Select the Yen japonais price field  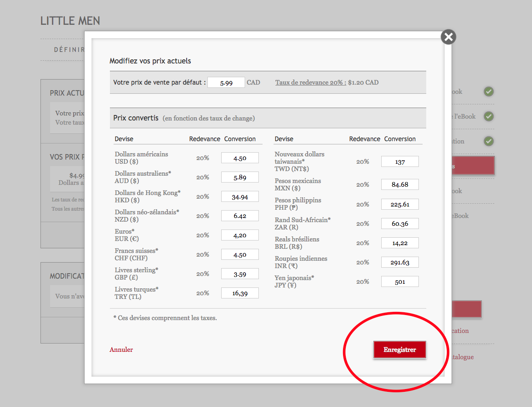[x=400, y=282]
